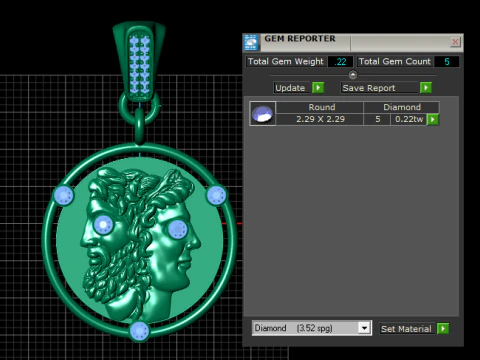The image size is (480, 360).
Task: Select the gem on the bearded face
Action: [x=103, y=225]
